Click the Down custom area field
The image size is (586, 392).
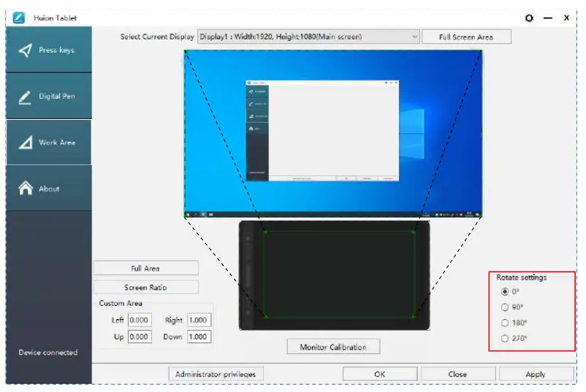point(199,337)
